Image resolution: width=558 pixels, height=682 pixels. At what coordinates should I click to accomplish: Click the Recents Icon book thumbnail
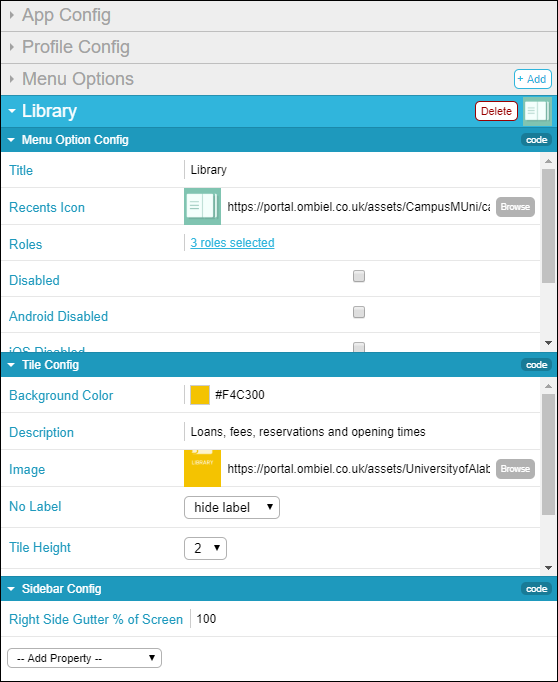pyautogui.click(x=202, y=206)
